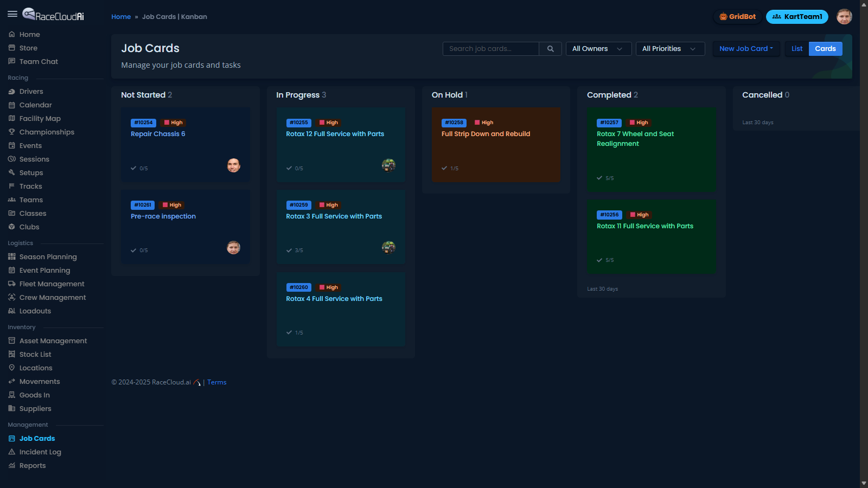Click the KartTeam1 button in the header
This screenshot has width=868, height=488.
click(797, 17)
